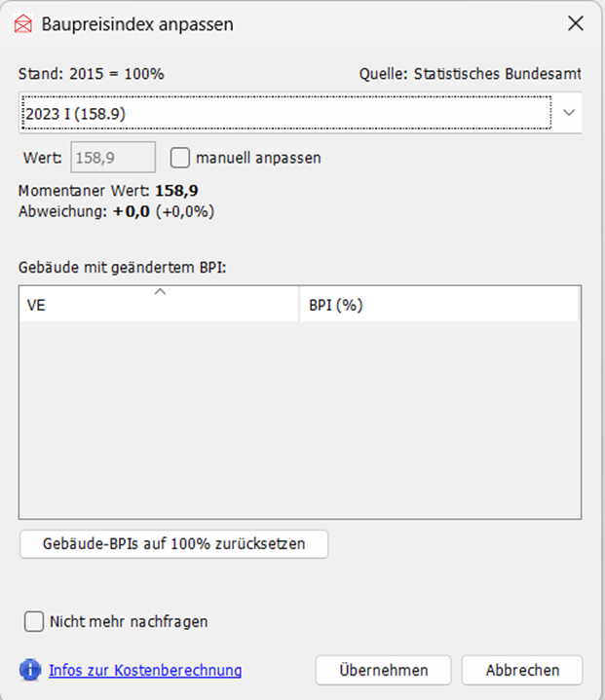Viewport: 605px width, 700px height.
Task: Click the Übernehmen button
Action: pos(384,670)
